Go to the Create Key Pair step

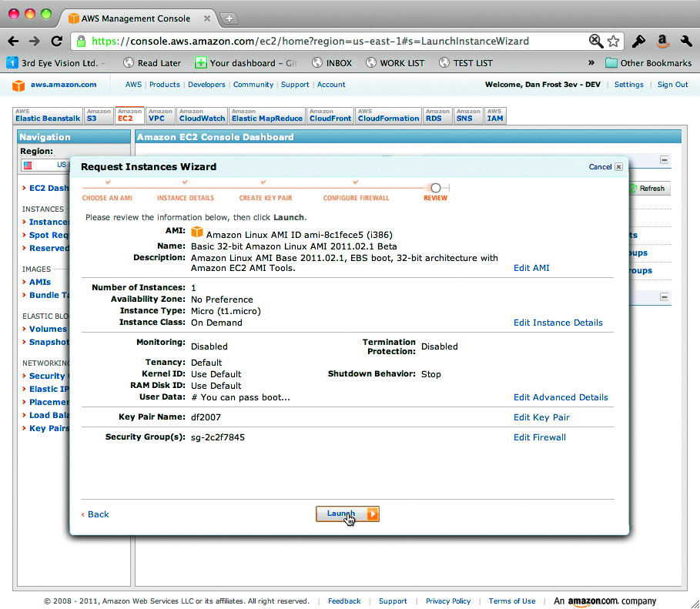pyautogui.click(x=265, y=198)
